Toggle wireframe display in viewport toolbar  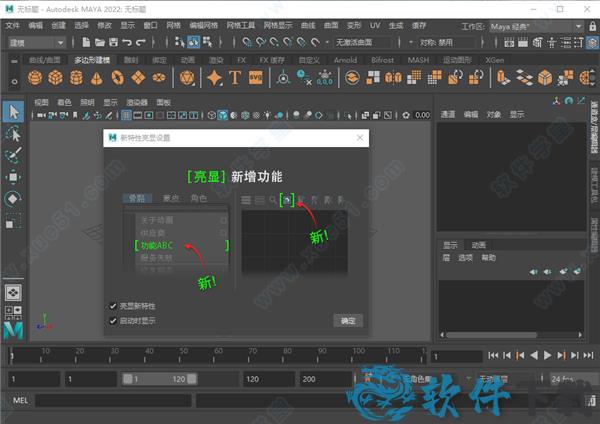point(212,115)
